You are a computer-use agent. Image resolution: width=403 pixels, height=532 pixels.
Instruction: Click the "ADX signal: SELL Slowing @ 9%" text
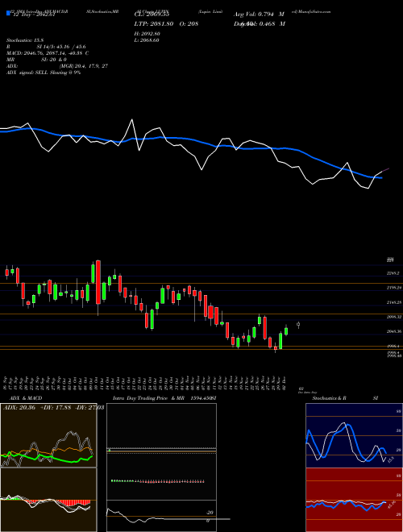(44, 73)
